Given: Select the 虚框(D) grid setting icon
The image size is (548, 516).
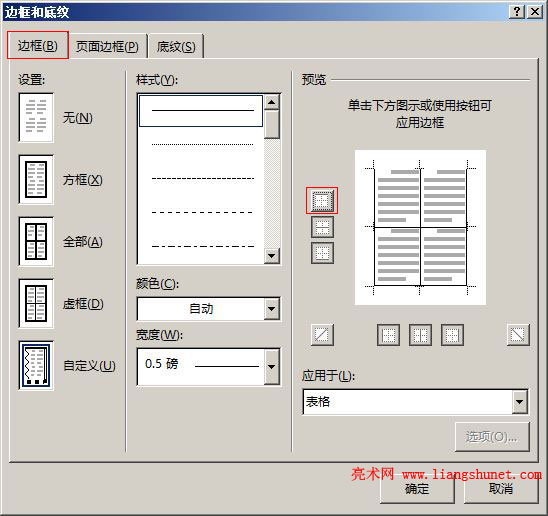Looking at the screenshot, I should coord(36,303).
